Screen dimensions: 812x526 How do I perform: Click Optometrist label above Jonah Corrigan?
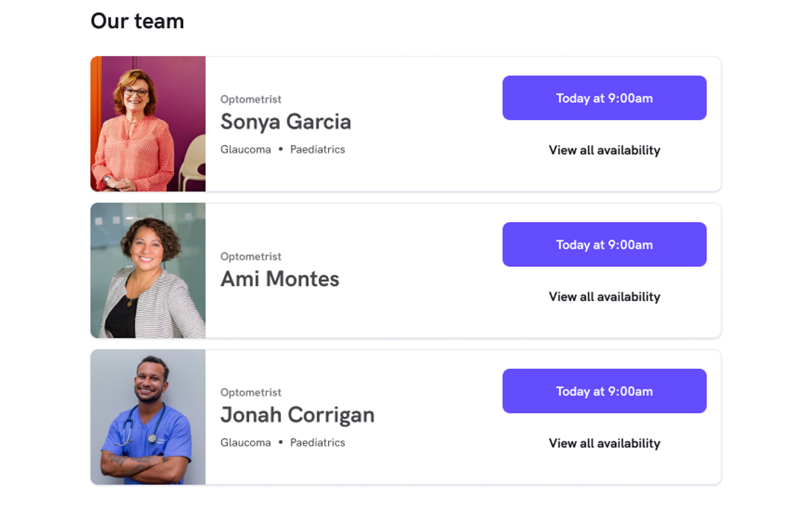click(251, 393)
